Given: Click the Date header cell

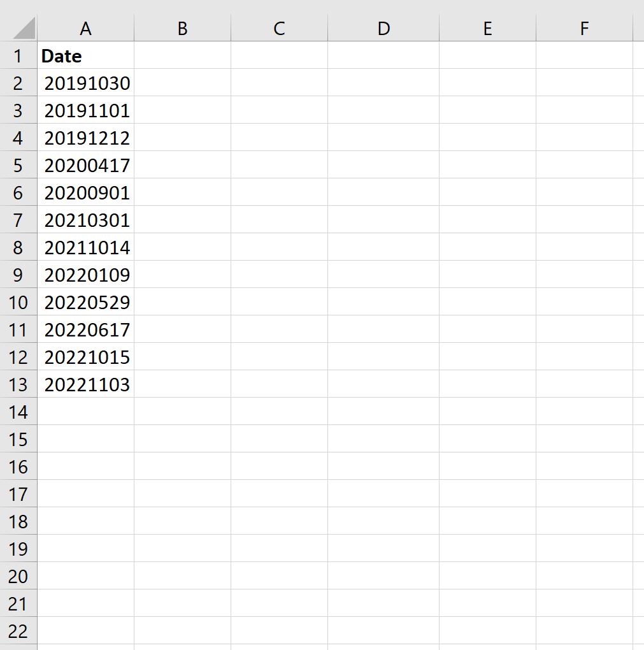Looking at the screenshot, I should pos(86,56).
